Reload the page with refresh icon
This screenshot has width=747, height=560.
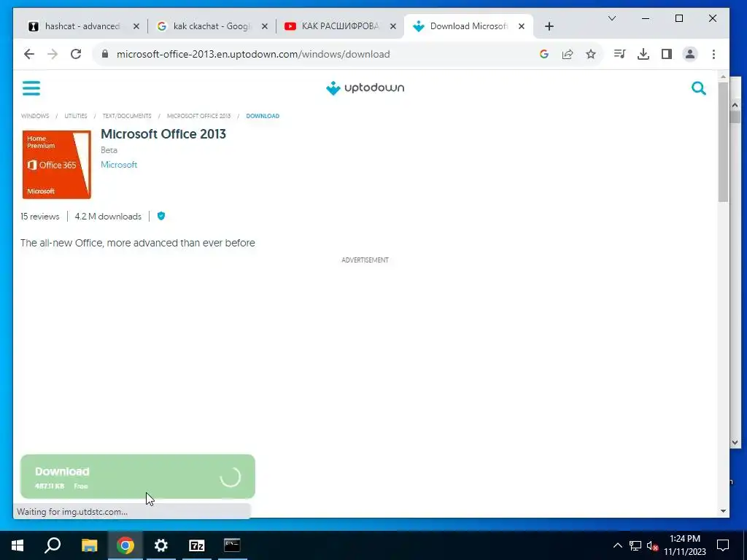tap(76, 54)
